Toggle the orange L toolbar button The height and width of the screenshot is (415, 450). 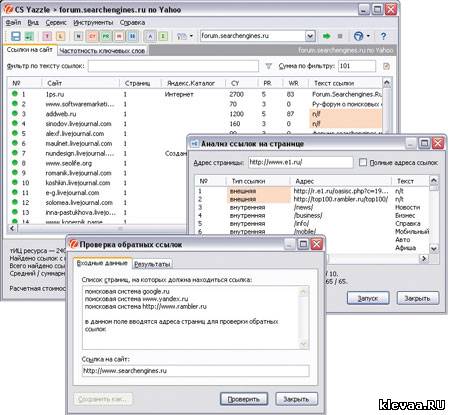(x=60, y=36)
